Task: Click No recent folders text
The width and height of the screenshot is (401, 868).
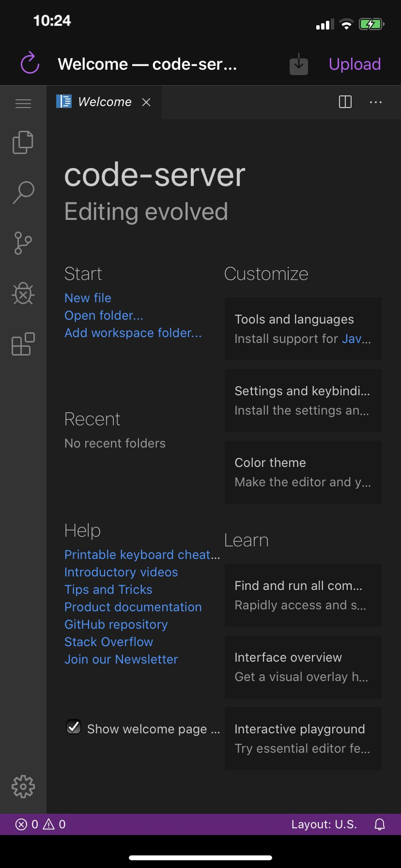Action: [115, 443]
